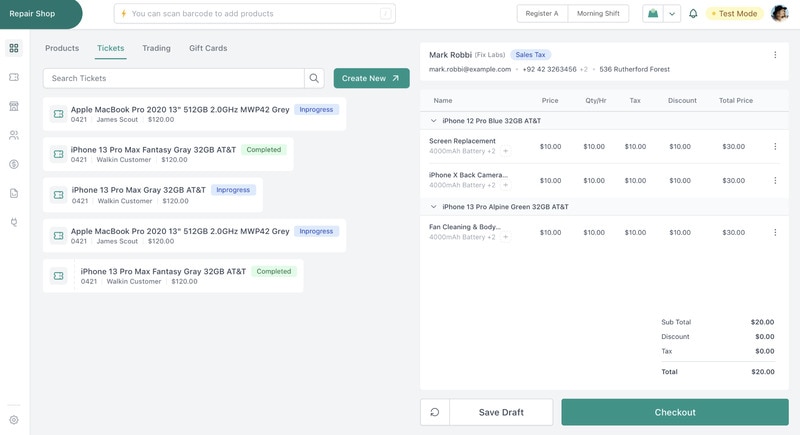Click the dollar sign icon in sidebar
Image resolution: width=800 pixels, height=435 pixels.
(14, 164)
